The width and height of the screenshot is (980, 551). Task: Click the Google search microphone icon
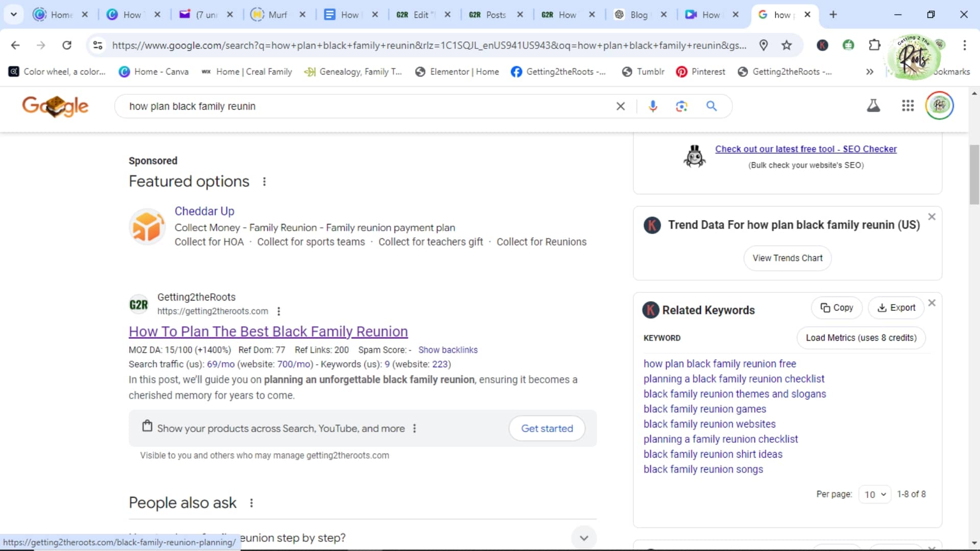coord(652,106)
